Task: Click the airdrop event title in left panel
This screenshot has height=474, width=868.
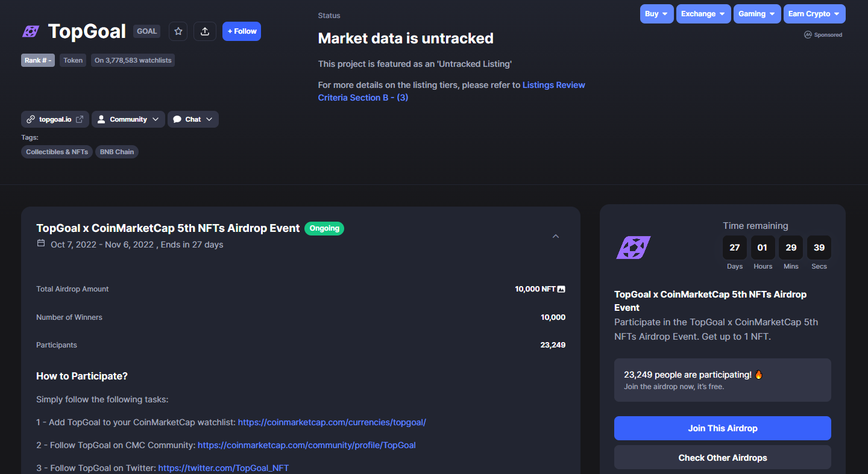Action: pyautogui.click(x=168, y=228)
